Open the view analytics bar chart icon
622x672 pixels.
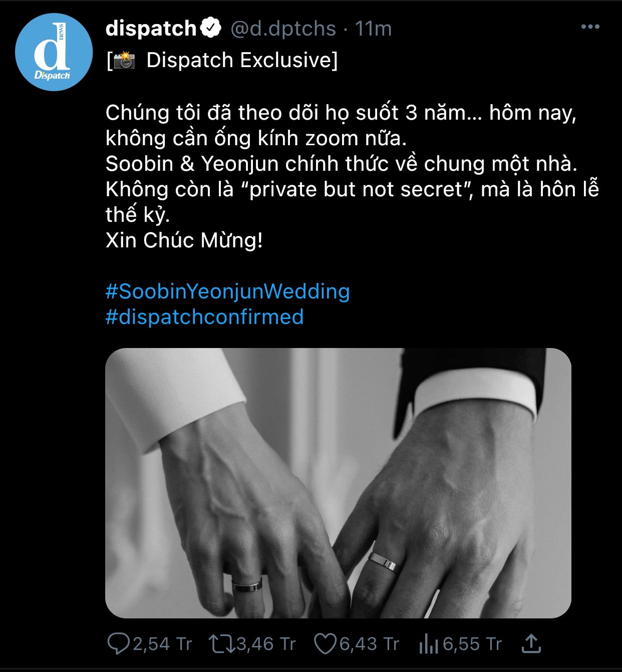[x=428, y=644]
